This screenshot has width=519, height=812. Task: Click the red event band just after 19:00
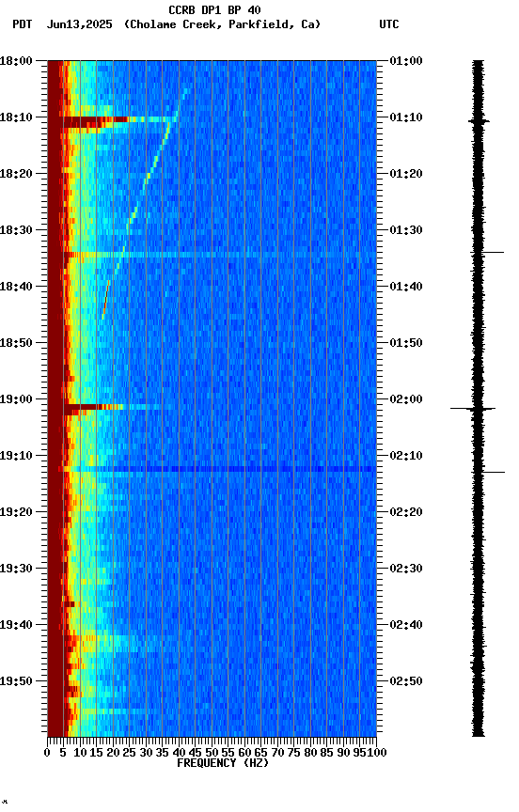tap(93, 408)
